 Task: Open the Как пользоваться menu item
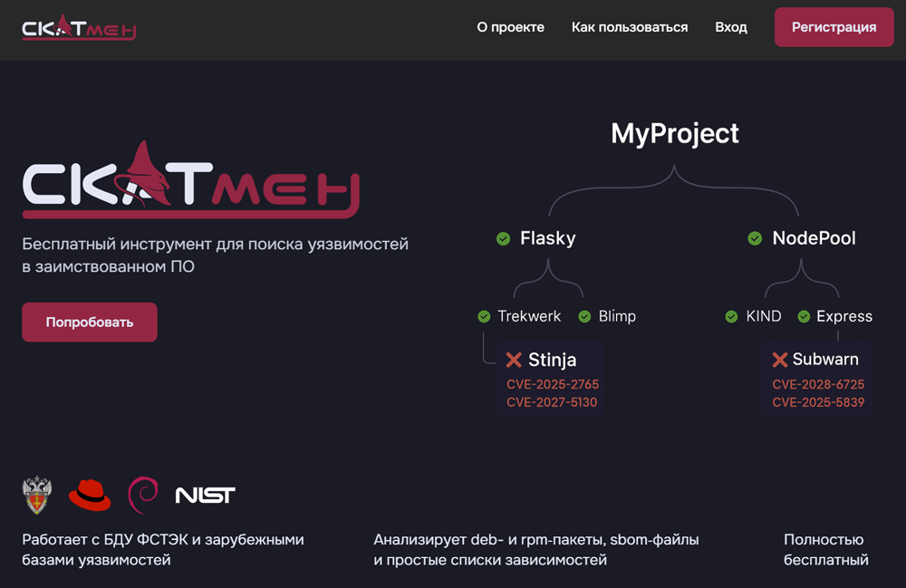coord(629,27)
